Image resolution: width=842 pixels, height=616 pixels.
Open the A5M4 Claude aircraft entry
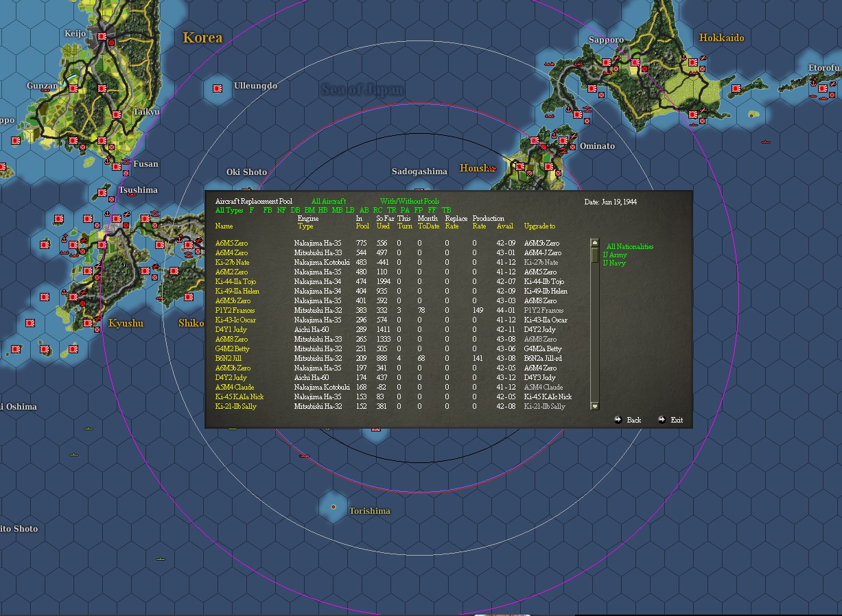[234, 387]
